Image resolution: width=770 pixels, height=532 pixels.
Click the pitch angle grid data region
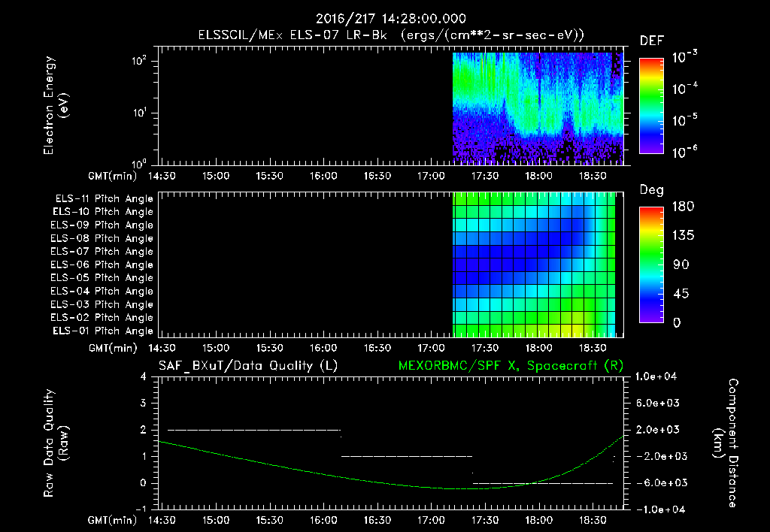pyautogui.click(x=534, y=264)
